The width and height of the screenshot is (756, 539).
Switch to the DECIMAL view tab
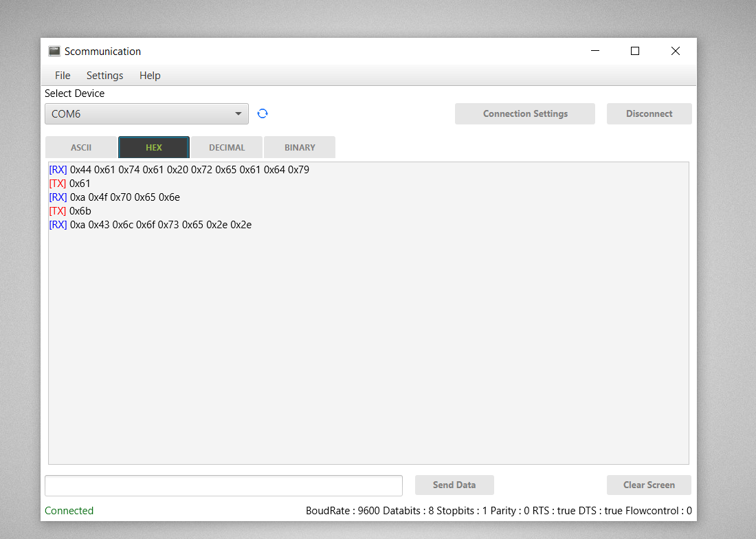point(226,146)
